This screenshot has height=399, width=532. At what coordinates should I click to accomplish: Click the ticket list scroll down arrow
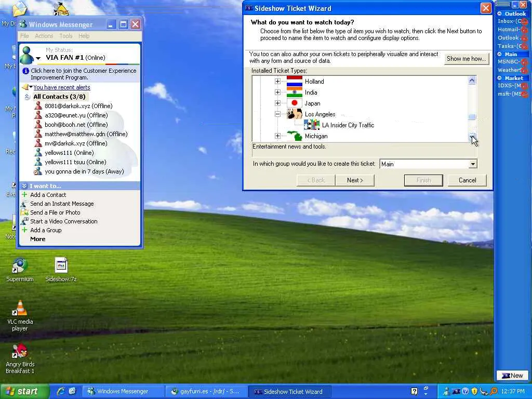[472, 137]
